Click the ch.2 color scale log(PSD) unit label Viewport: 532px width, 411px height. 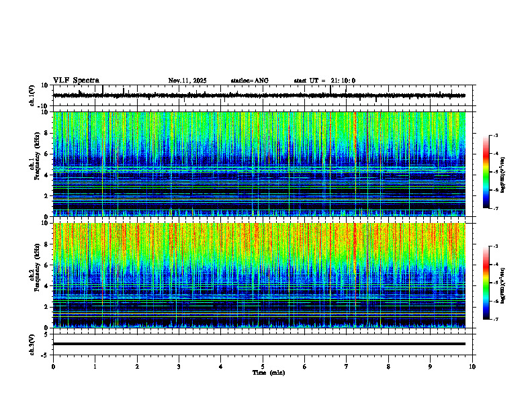tap(503, 285)
